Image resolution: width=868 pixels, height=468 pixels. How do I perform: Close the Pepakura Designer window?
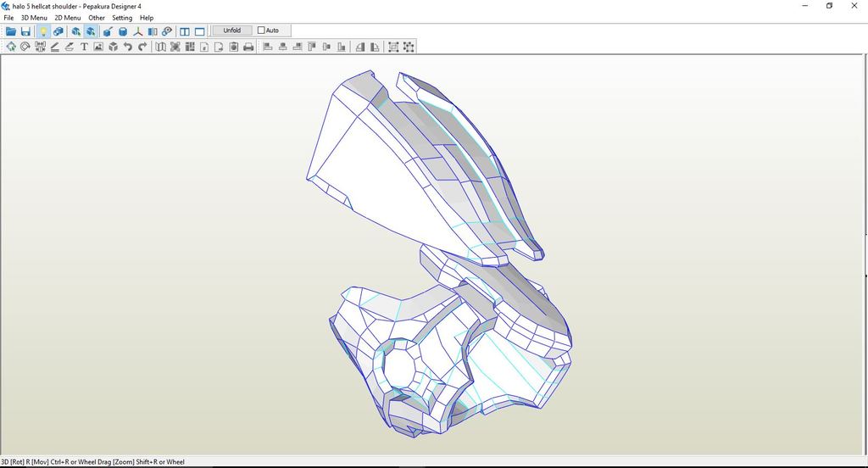[854, 6]
